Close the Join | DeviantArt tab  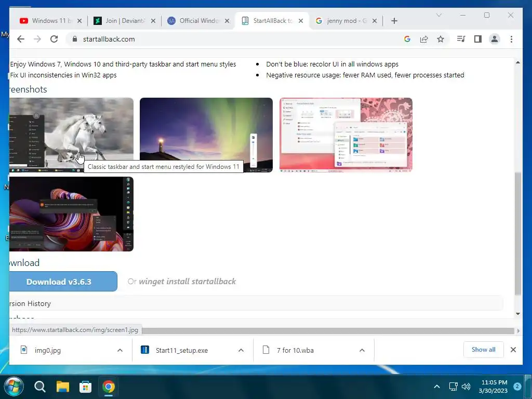click(153, 21)
